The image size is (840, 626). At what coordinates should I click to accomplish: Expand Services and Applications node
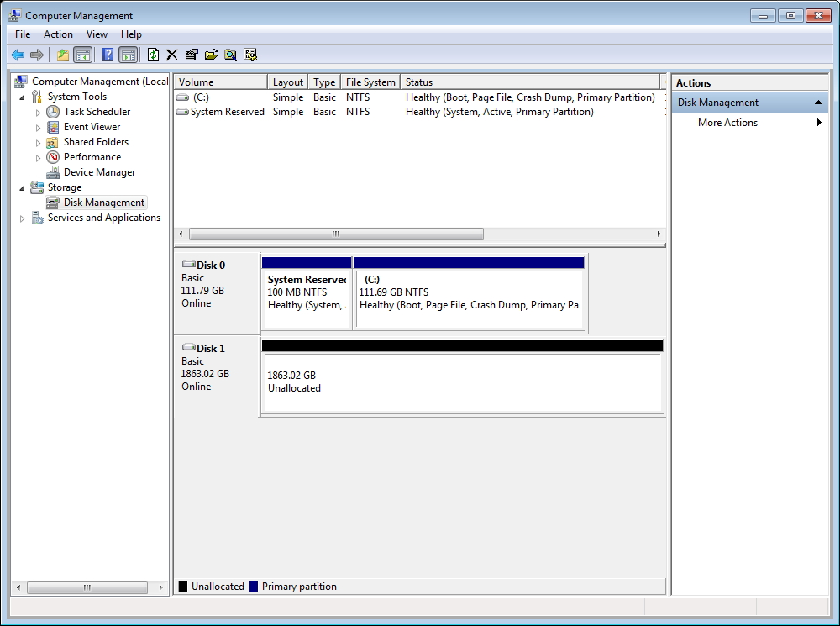(23, 218)
